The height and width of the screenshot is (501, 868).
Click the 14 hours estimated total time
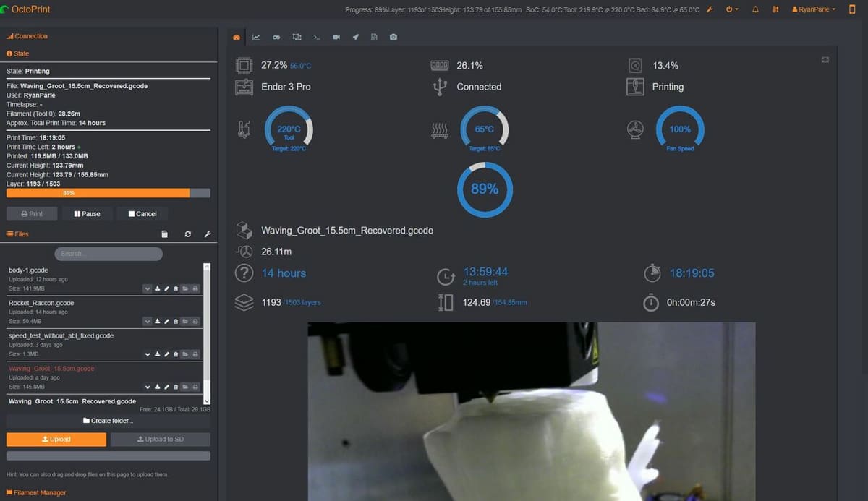(x=284, y=273)
